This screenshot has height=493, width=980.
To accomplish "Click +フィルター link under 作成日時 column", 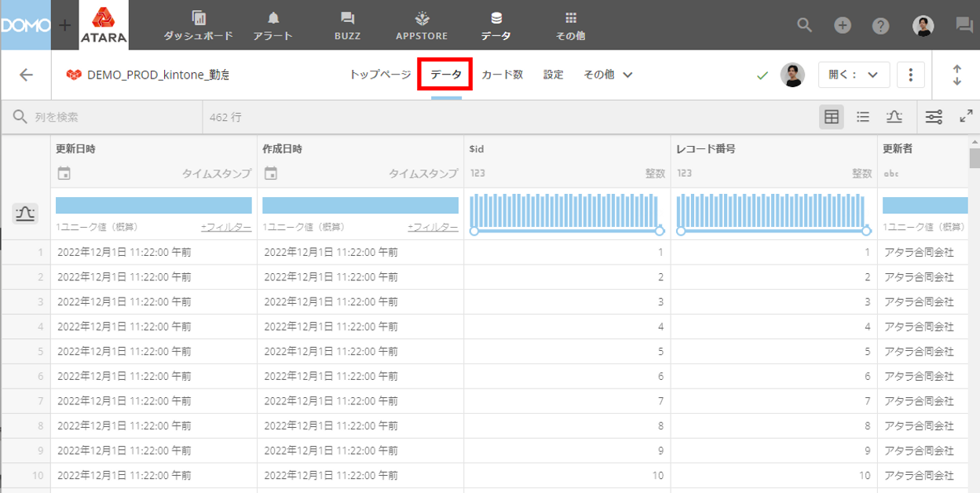I will (x=433, y=227).
